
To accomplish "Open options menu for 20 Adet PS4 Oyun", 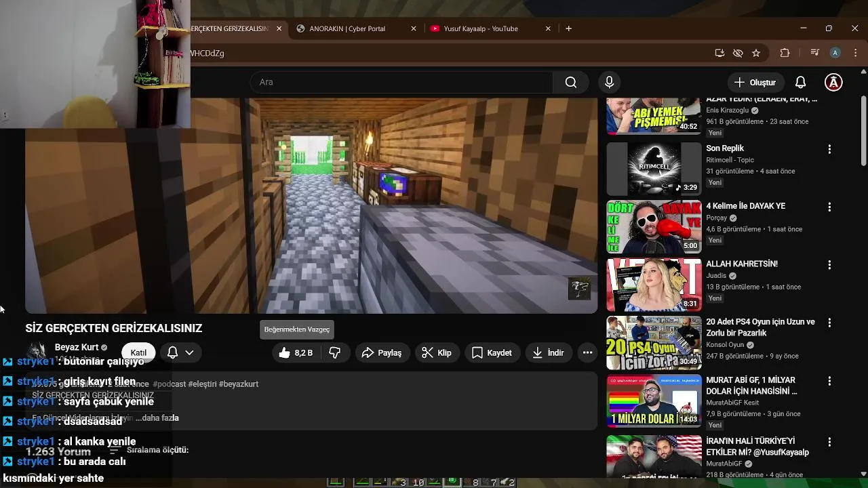I will point(829,323).
